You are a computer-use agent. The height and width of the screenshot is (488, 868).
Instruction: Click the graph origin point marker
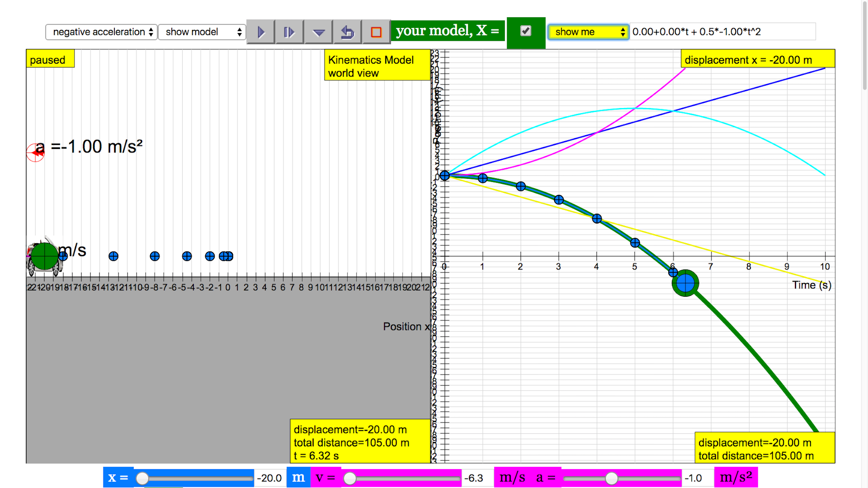click(445, 176)
